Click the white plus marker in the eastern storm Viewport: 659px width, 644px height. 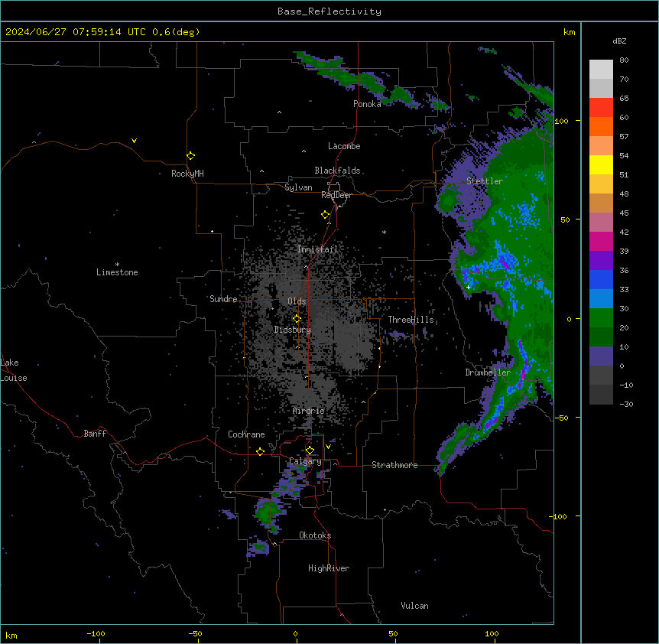(468, 287)
